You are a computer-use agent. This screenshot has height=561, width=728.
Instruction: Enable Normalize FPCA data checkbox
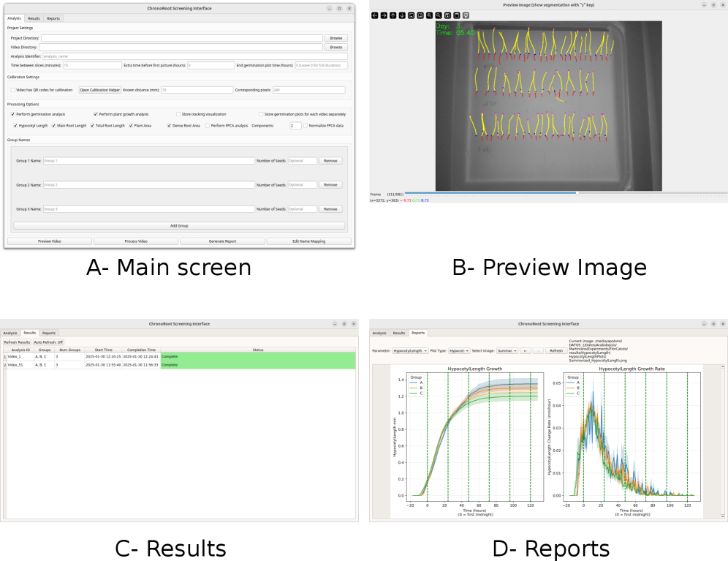[305, 126]
